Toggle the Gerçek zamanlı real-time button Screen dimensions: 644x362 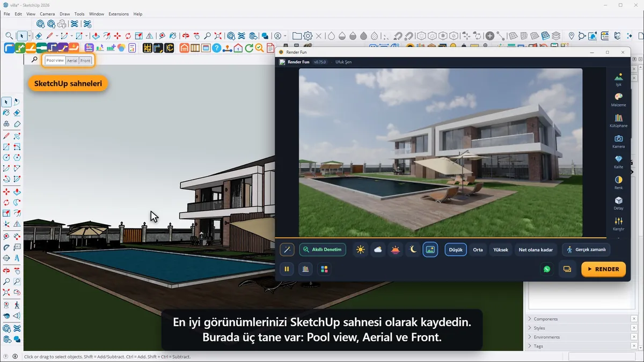[586, 249]
